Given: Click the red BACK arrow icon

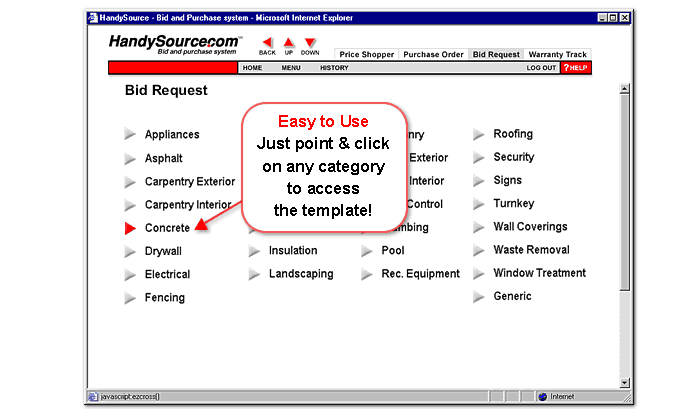Looking at the screenshot, I should coord(267,43).
